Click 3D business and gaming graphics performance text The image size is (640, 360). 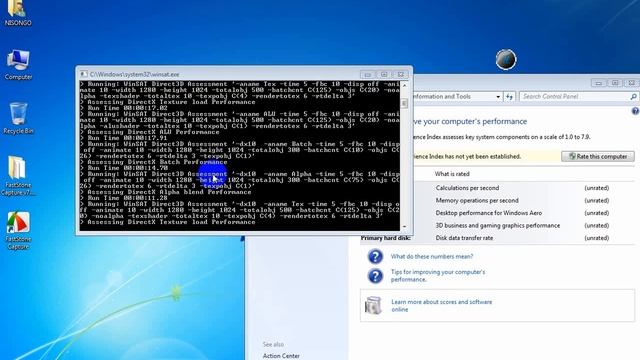click(x=498, y=225)
